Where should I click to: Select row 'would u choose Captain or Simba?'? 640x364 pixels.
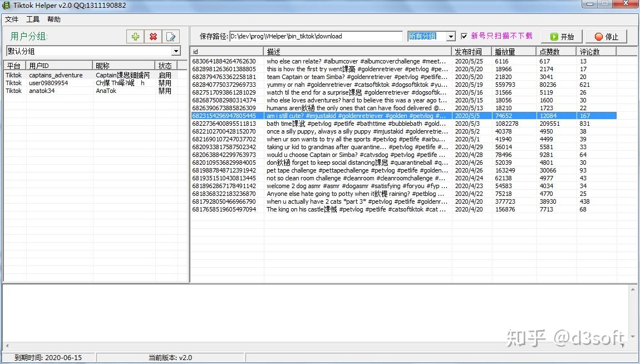click(x=403, y=155)
